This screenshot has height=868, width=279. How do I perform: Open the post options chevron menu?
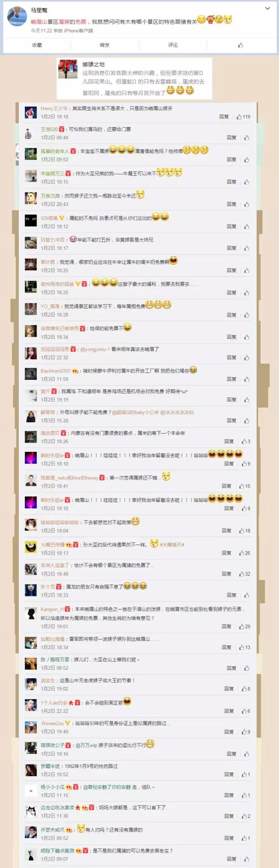267,8
